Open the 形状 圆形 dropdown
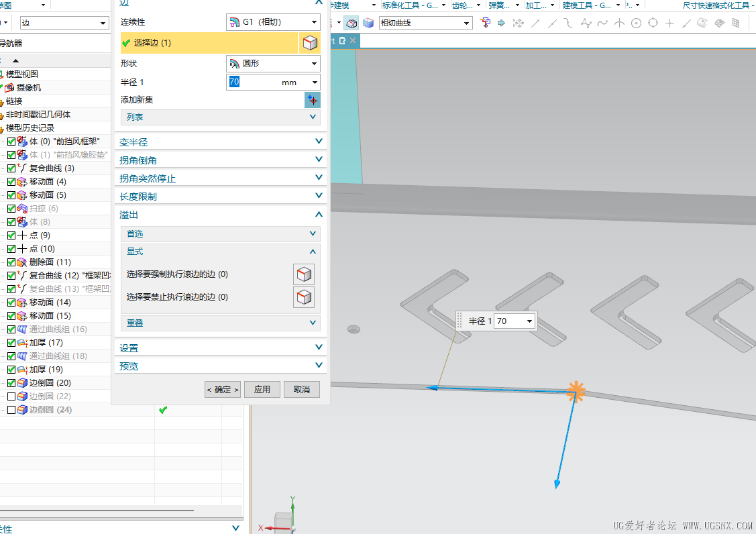Image resolution: width=756 pixels, height=534 pixels. (273, 64)
